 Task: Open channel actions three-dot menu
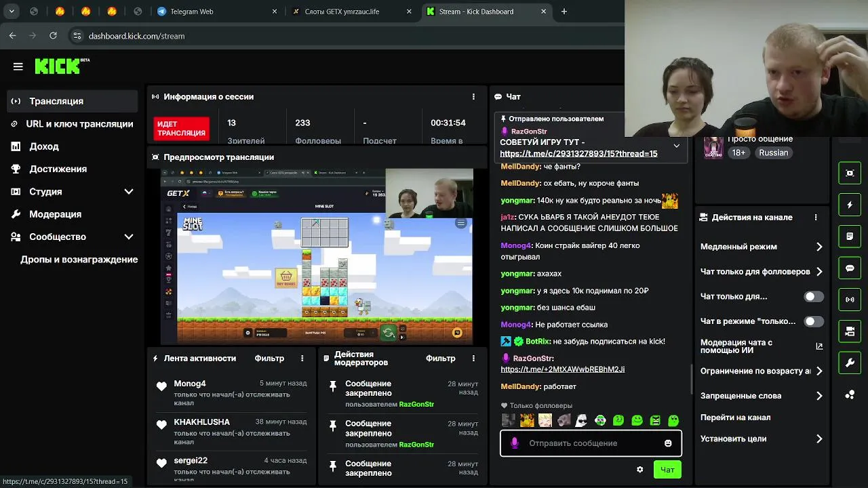[x=816, y=218]
